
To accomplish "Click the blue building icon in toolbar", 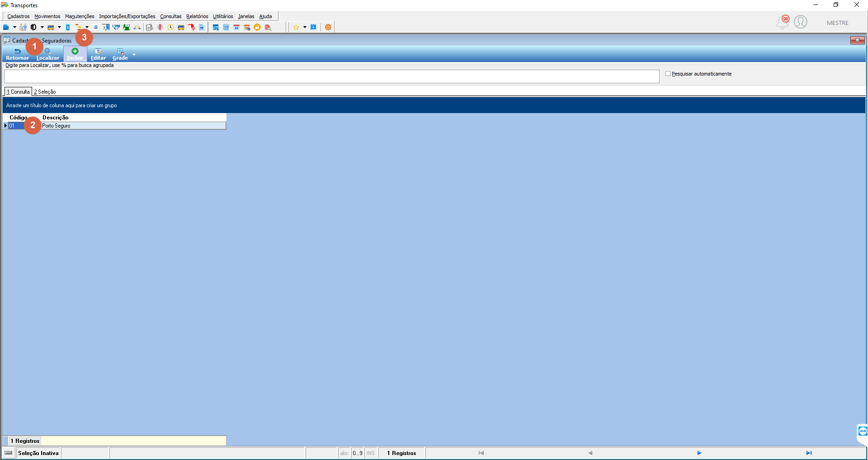I will click(x=6, y=27).
